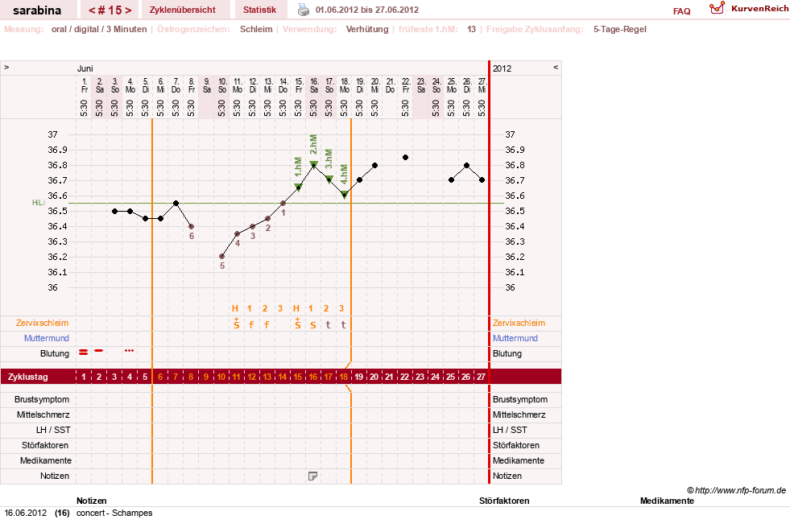Click 'concert - Schampes' note text
The image size is (790, 532).
(x=114, y=513)
